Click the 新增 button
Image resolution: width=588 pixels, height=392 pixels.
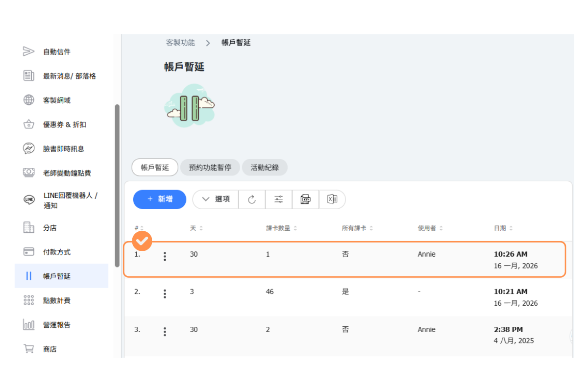[x=160, y=199]
